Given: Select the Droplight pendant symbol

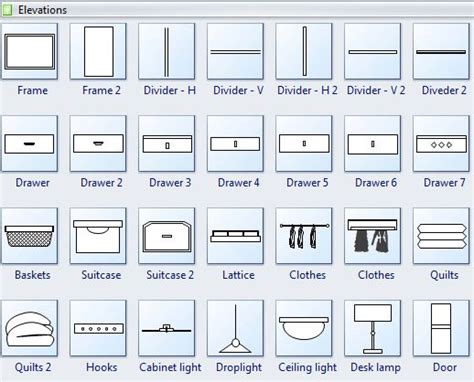Looking at the screenshot, I should pos(235,328).
